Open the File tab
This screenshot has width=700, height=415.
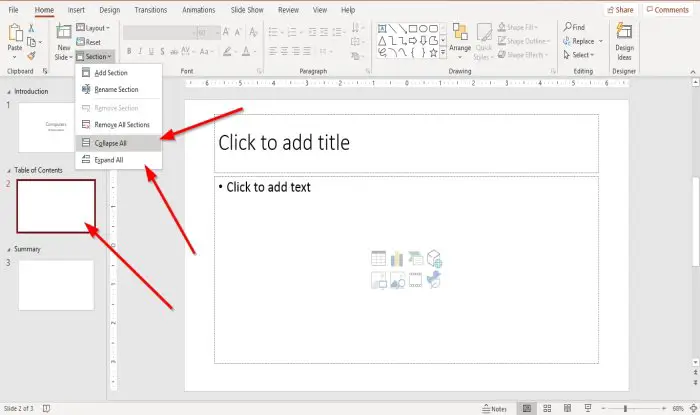(13, 10)
